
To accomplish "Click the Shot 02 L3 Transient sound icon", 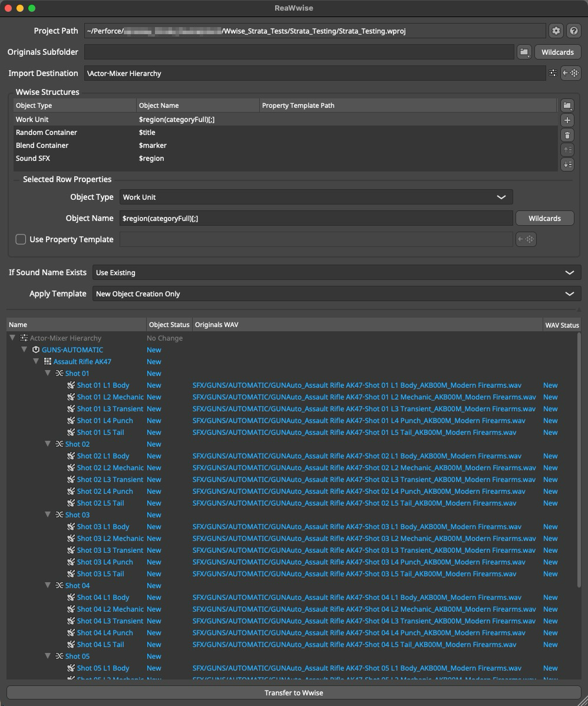I will [71, 480].
